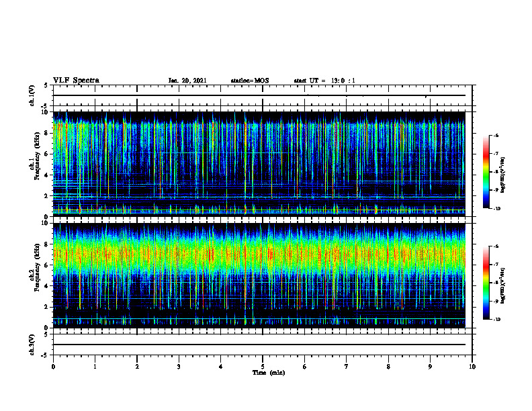Click the '5' voltage tick of ch.1(V) panel
The width and height of the screenshot is (532, 411).
point(47,85)
